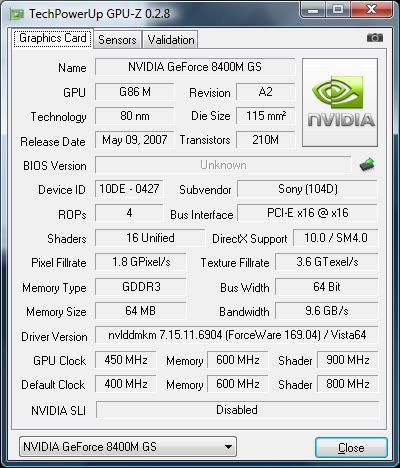This screenshot has width=400, height=468.
Task: Click the ROPs value 4
Action: click(x=129, y=213)
